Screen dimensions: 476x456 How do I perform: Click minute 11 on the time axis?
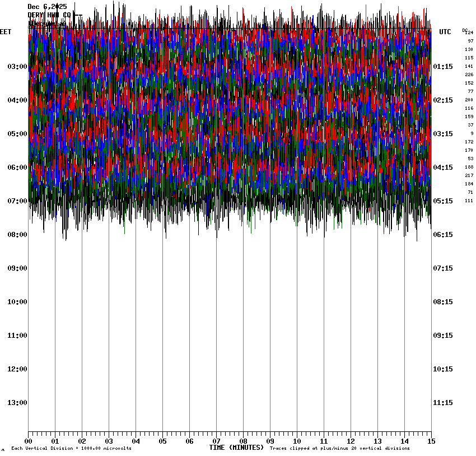pos(324,441)
